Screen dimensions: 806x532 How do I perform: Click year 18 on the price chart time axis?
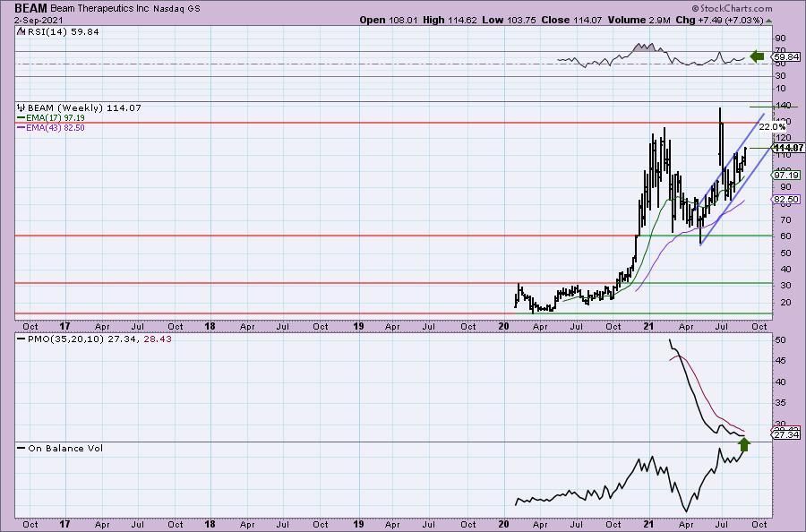[x=210, y=326]
